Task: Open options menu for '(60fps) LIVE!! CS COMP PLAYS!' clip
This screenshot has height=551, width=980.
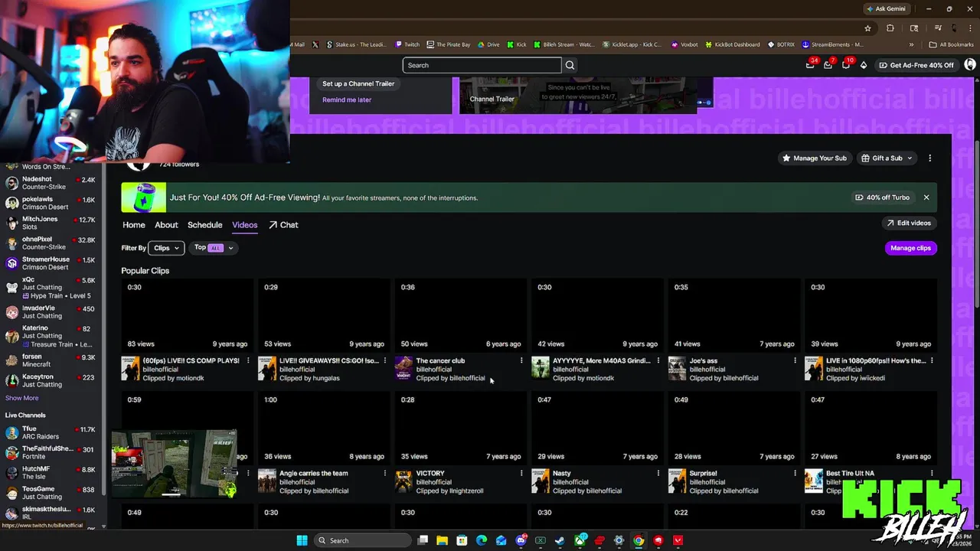Action: point(248,360)
